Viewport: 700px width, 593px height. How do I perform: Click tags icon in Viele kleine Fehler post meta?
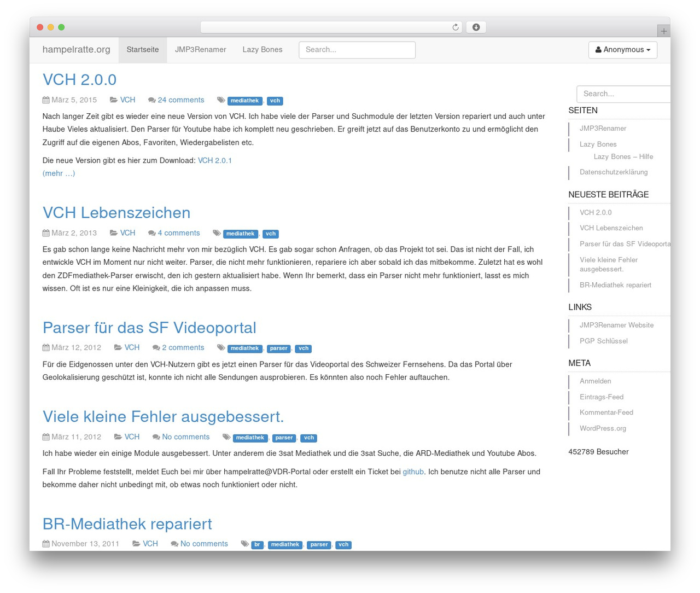click(x=226, y=437)
